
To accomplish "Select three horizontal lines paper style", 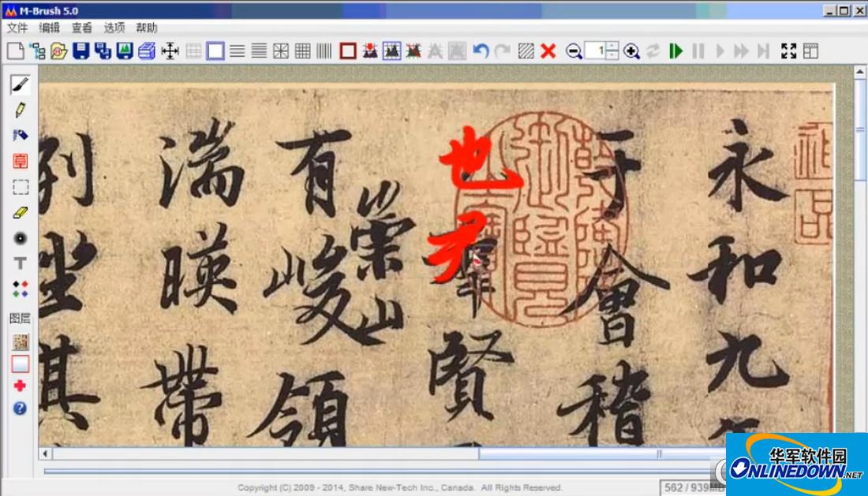I will pos(238,51).
